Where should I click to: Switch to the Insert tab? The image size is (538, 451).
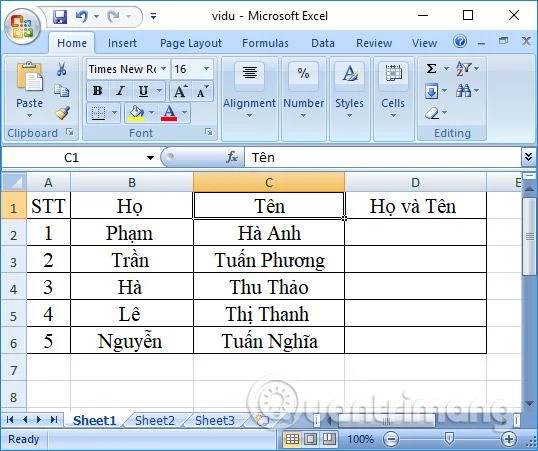click(122, 43)
